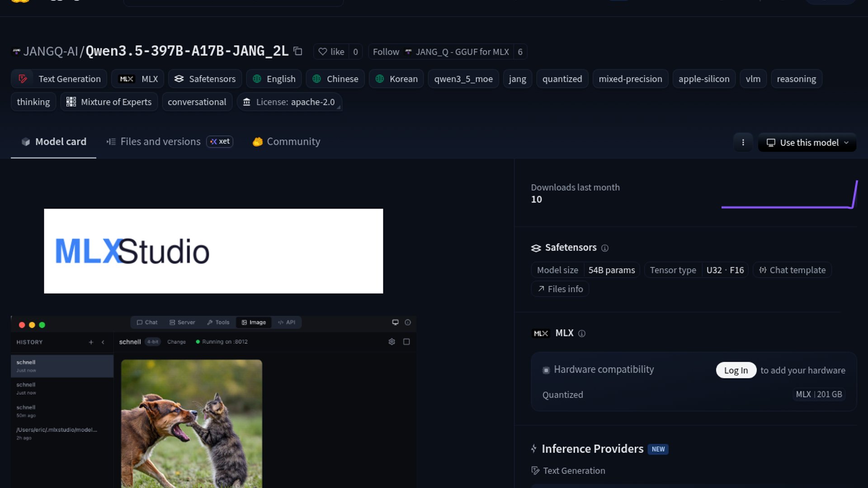Follow JANG_Q - GGUF for MLX
Screen dimensions: 868x488
click(386, 52)
